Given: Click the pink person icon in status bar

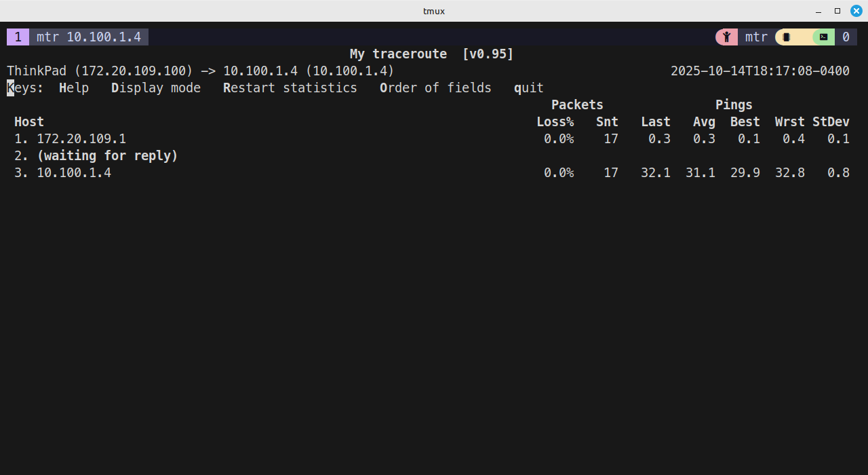Looking at the screenshot, I should coord(726,37).
